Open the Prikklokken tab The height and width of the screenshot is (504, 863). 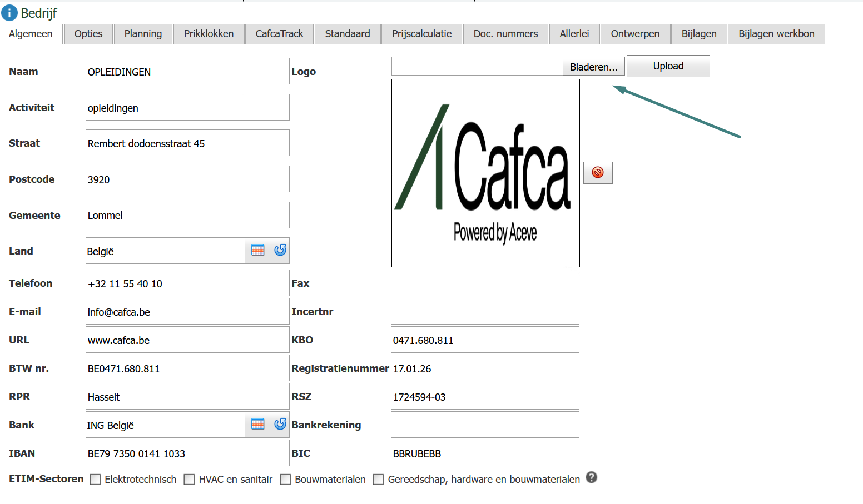coord(209,34)
